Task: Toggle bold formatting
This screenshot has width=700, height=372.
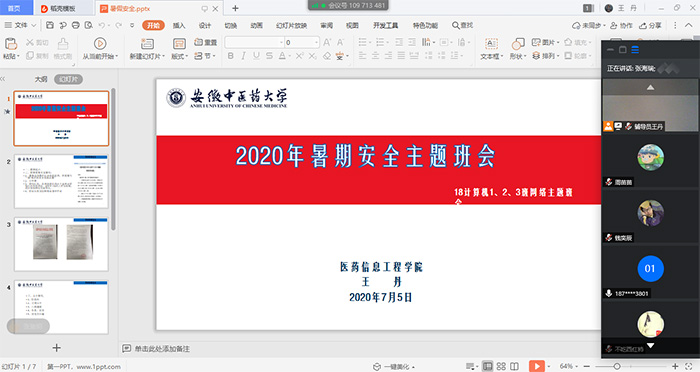Action: [x=230, y=56]
